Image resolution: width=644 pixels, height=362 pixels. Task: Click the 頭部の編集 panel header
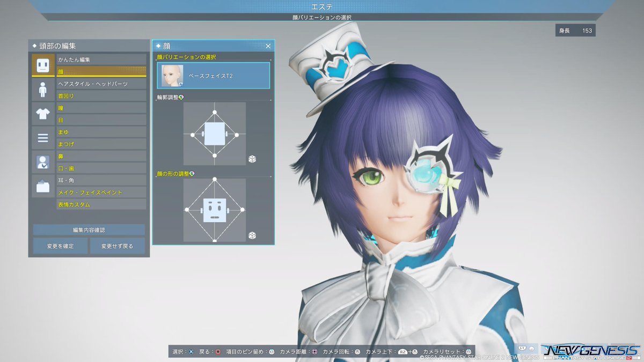tap(89, 46)
